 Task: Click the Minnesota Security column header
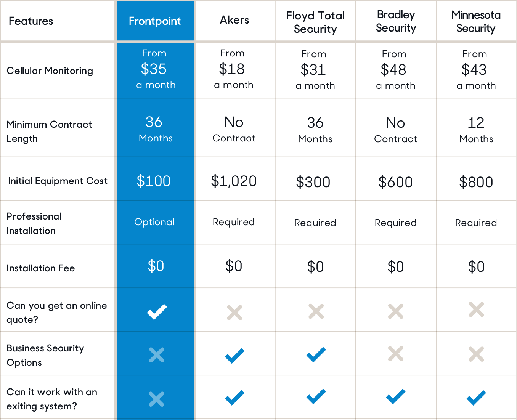(x=476, y=21)
